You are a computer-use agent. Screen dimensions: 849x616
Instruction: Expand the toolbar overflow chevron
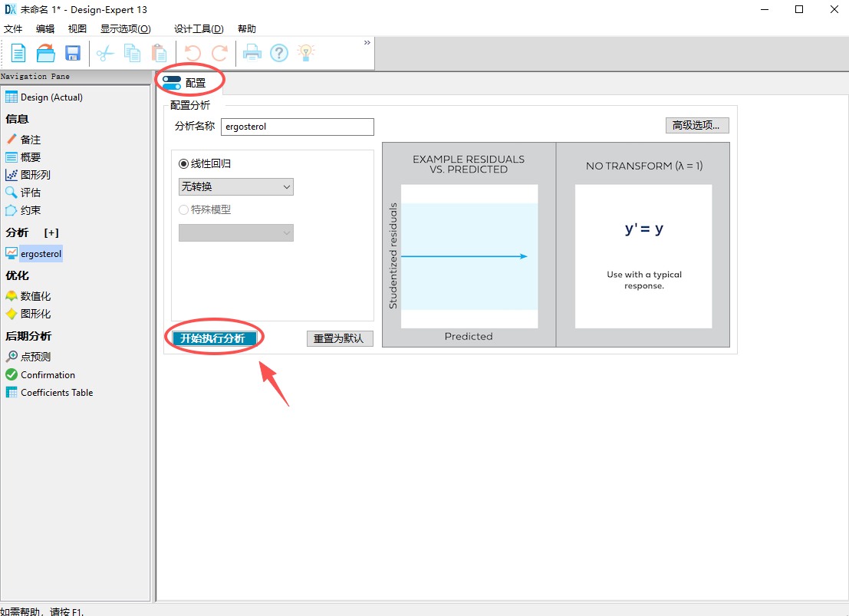pos(367,42)
